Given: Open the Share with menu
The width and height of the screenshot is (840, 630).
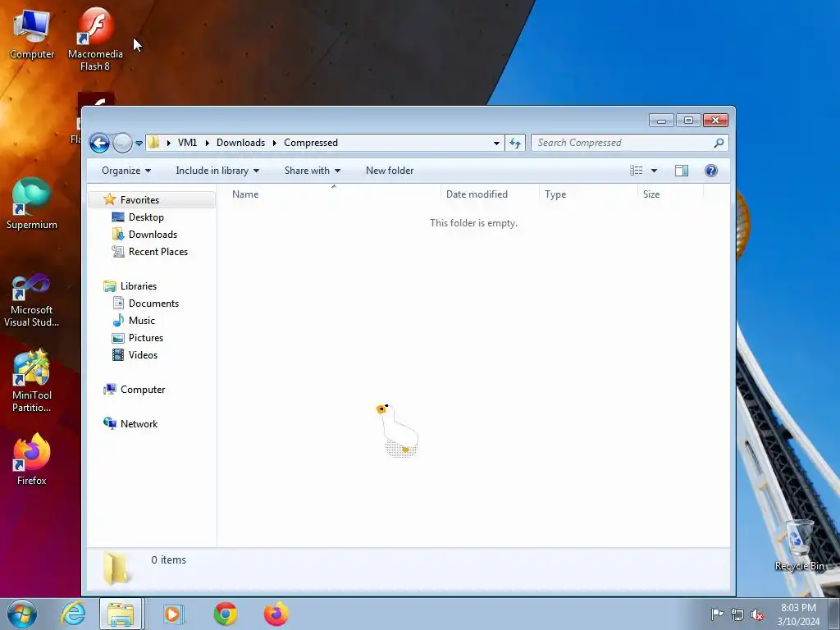Looking at the screenshot, I should [x=313, y=171].
